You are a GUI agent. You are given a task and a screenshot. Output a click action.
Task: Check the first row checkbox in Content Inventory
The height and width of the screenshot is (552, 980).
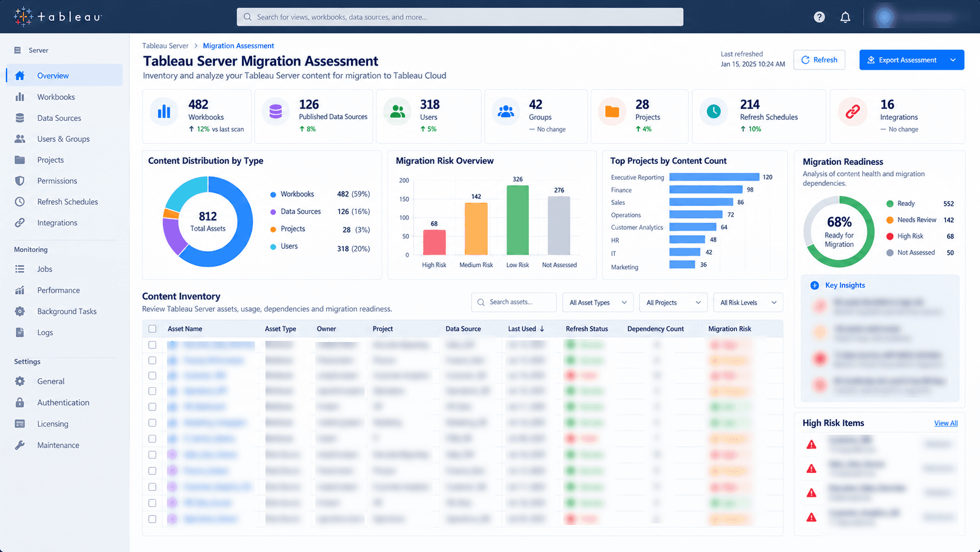click(152, 345)
